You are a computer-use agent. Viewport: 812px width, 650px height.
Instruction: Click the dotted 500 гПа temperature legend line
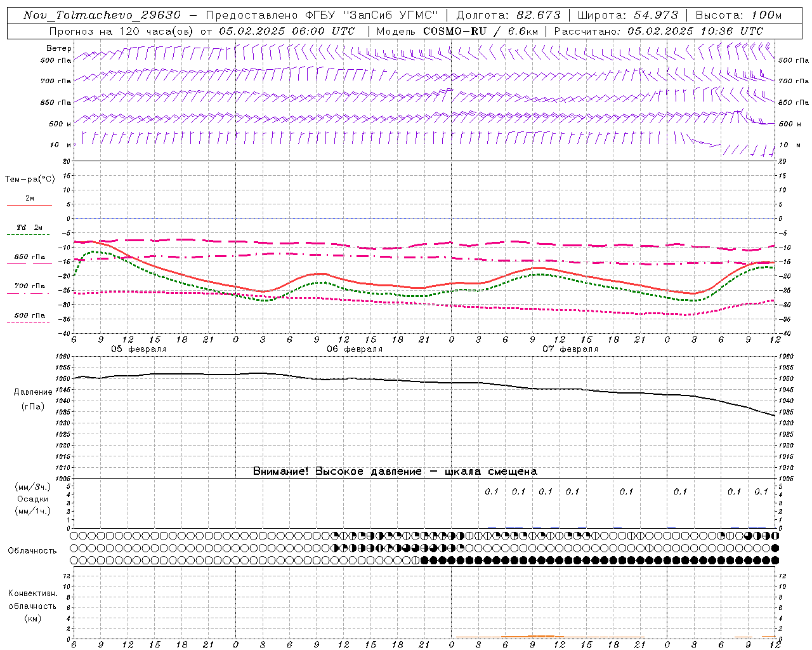coord(29,322)
